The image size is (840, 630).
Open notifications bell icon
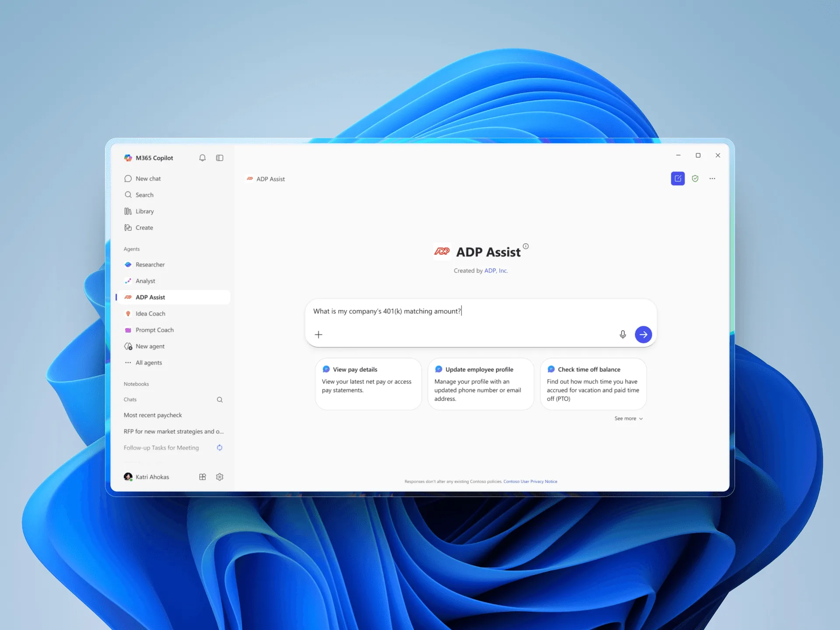(x=202, y=158)
